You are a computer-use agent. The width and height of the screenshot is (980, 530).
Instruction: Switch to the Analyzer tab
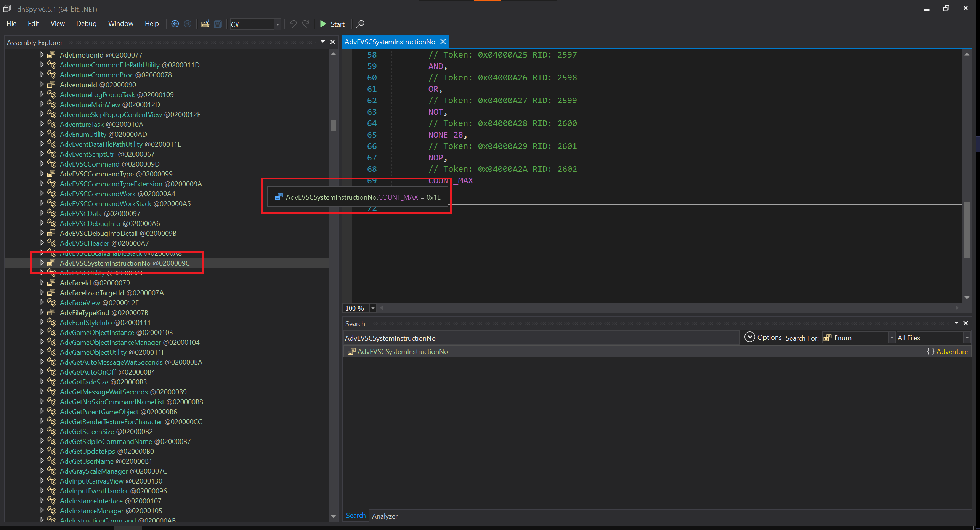click(x=384, y=516)
